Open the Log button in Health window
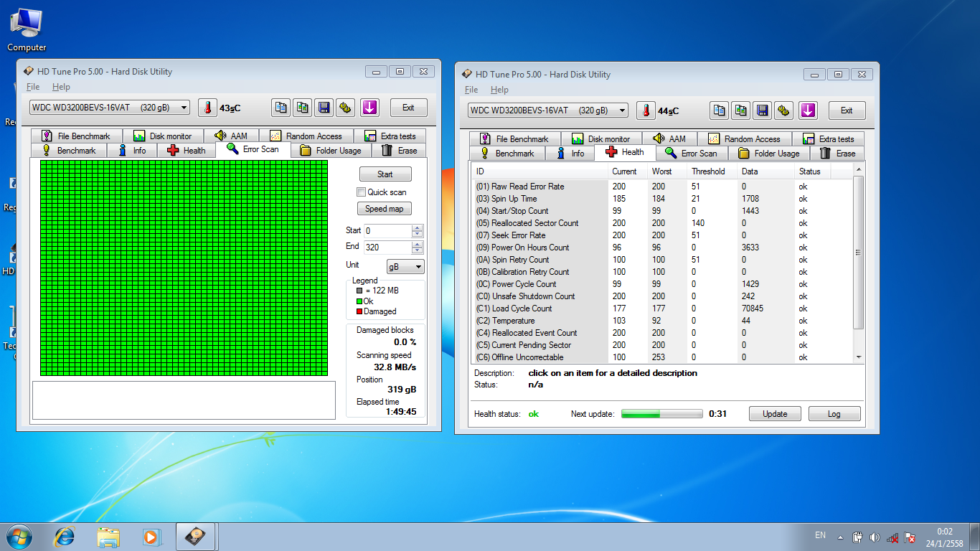 pyautogui.click(x=834, y=414)
